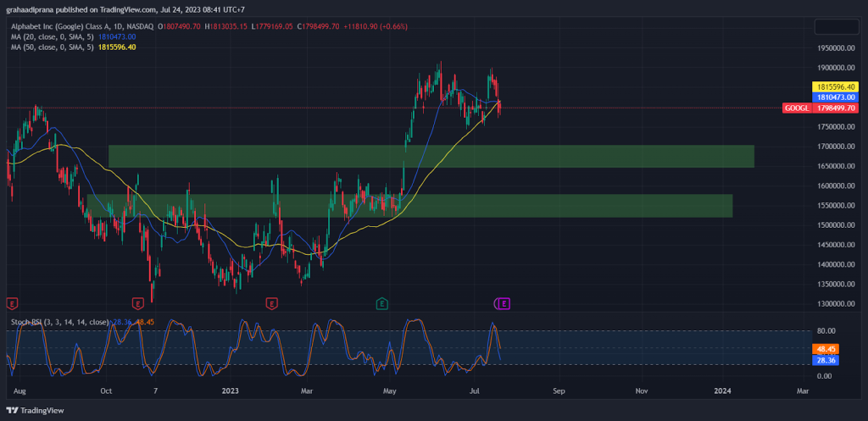Click the blue 28.36 label on Stoch scale
The image size is (868, 421).
point(826,360)
